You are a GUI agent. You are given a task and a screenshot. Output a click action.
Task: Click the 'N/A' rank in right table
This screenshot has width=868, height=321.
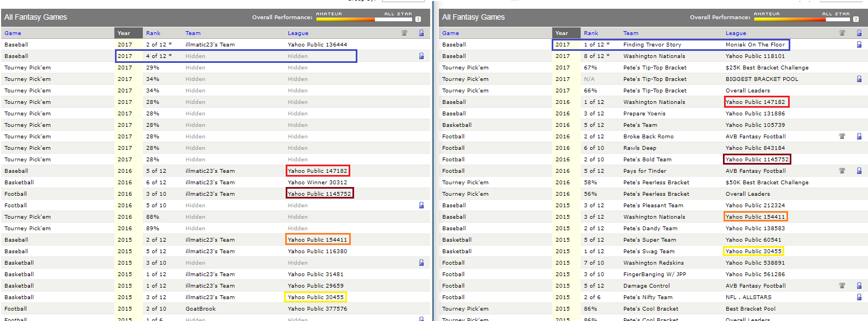[589, 79]
